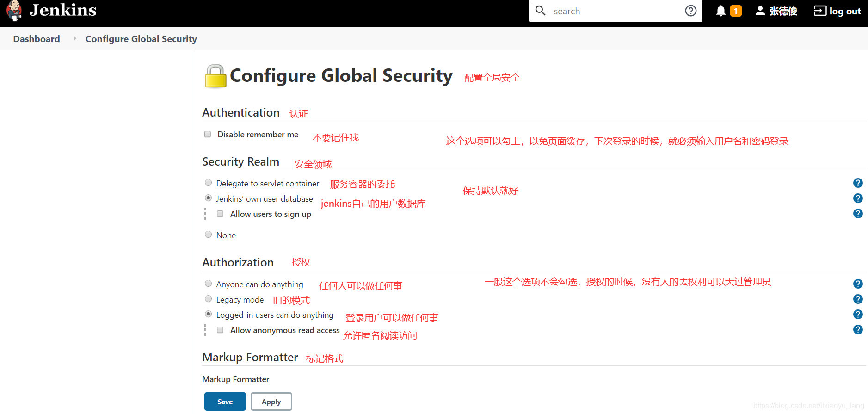
Task: Focus the search input field
Action: click(615, 11)
